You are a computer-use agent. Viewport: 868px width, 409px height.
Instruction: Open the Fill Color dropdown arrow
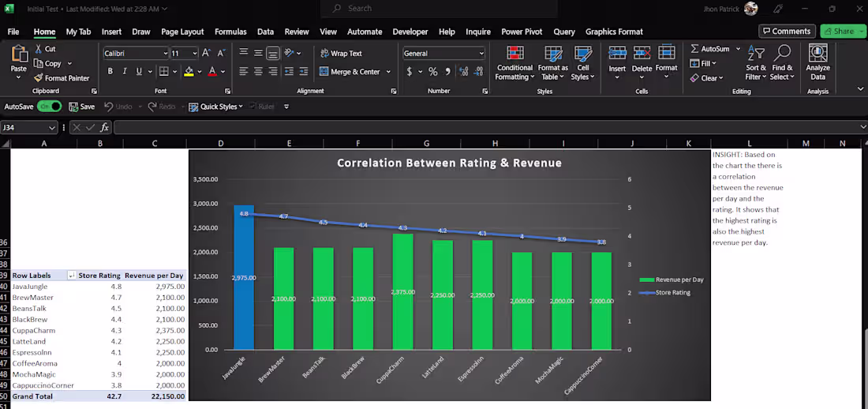pos(200,72)
